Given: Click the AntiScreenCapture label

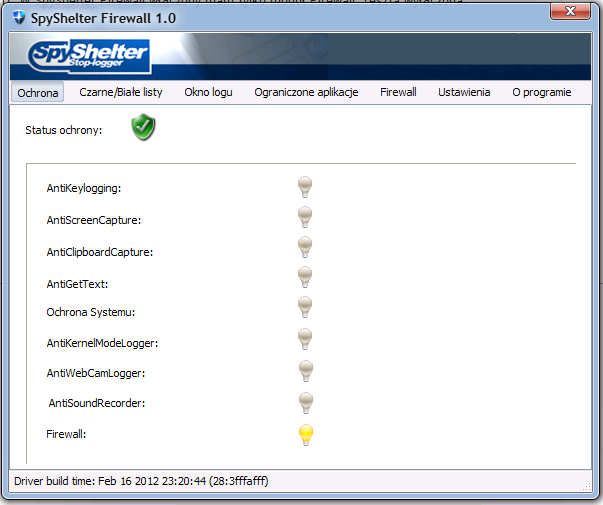Looking at the screenshot, I should (x=94, y=220).
